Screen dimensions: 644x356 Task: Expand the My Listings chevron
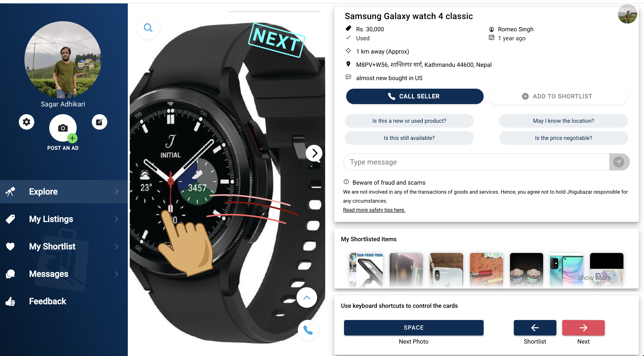(x=116, y=219)
